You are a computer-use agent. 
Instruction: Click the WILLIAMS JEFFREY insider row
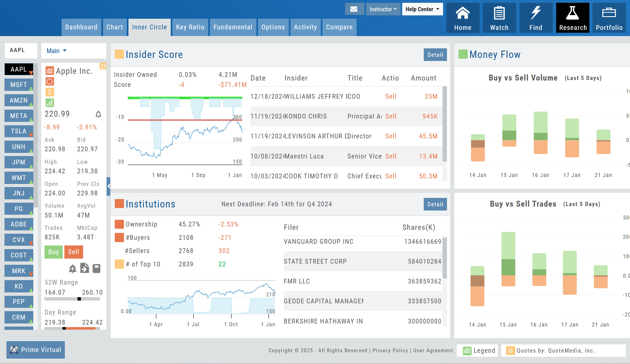coord(346,96)
